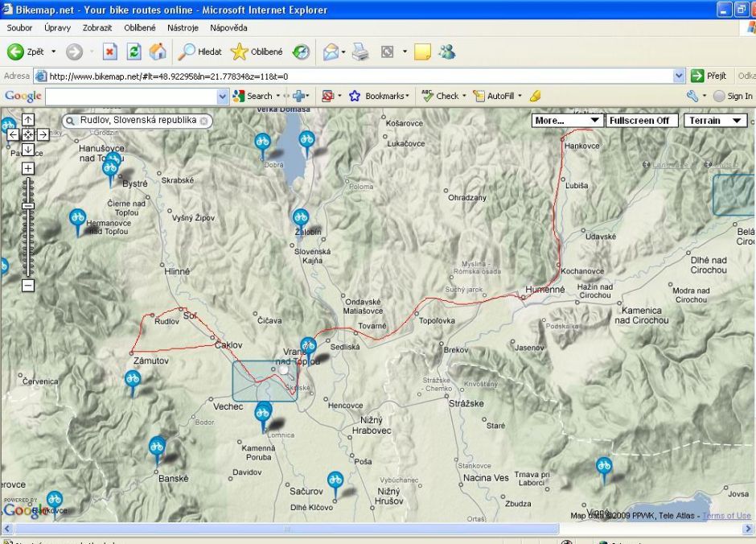Click the bike marker near Banské

157,445
